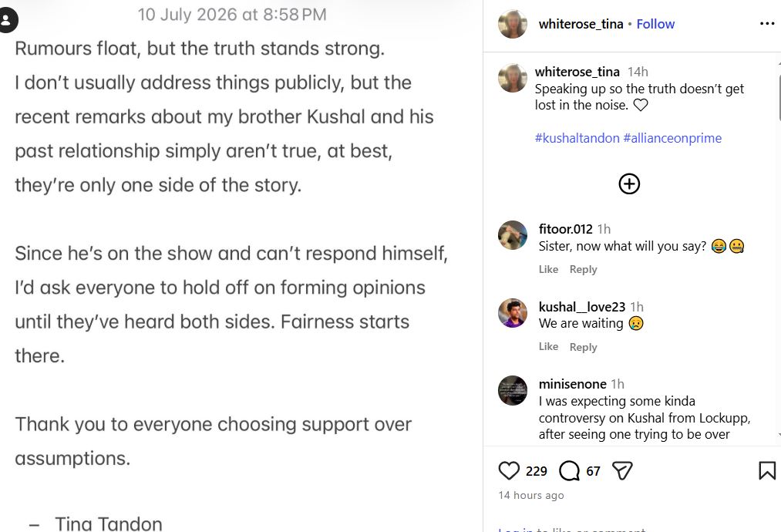Save post with bookmark icon
The height and width of the screenshot is (532, 781).
pyautogui.click(x=767, y=471)
